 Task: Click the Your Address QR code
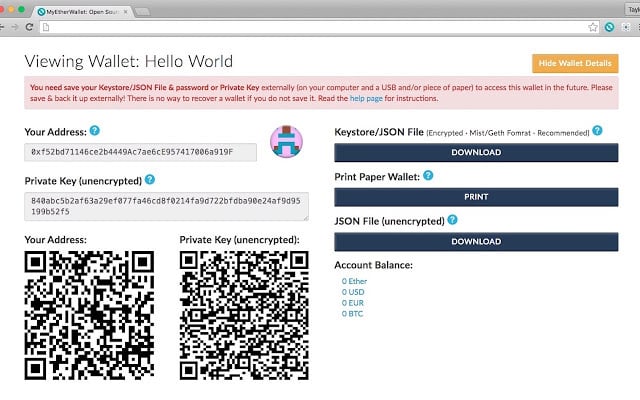click(89, 316)
